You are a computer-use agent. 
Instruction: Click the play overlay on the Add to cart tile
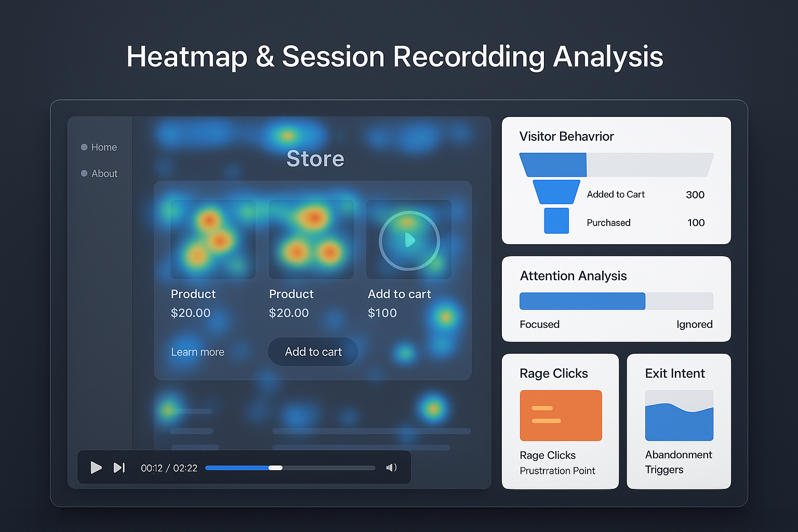pyautogui.click(x=409, y=240)
